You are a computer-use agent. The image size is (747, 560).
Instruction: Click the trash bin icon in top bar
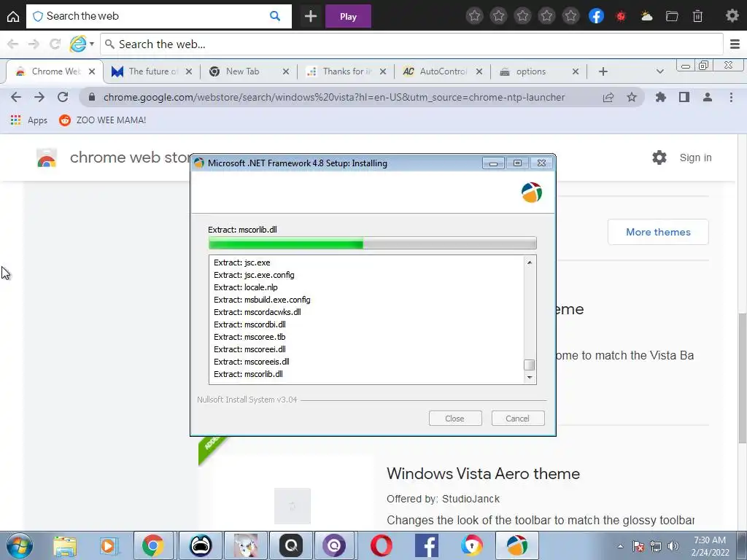697,16
